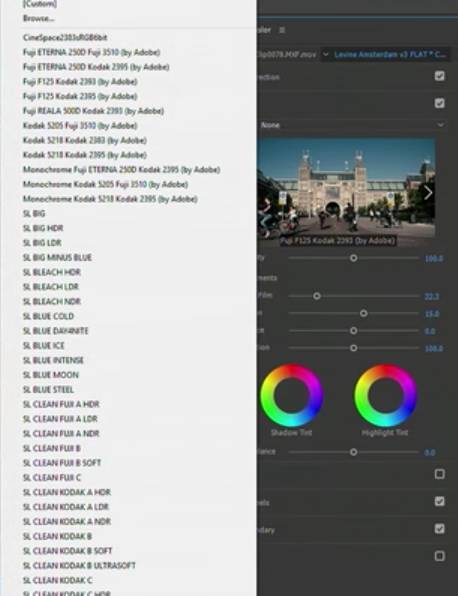Toggle the bottom unchecked Vignette checkbox
Screen dimensions: 458x596
[x=440, y=556]
